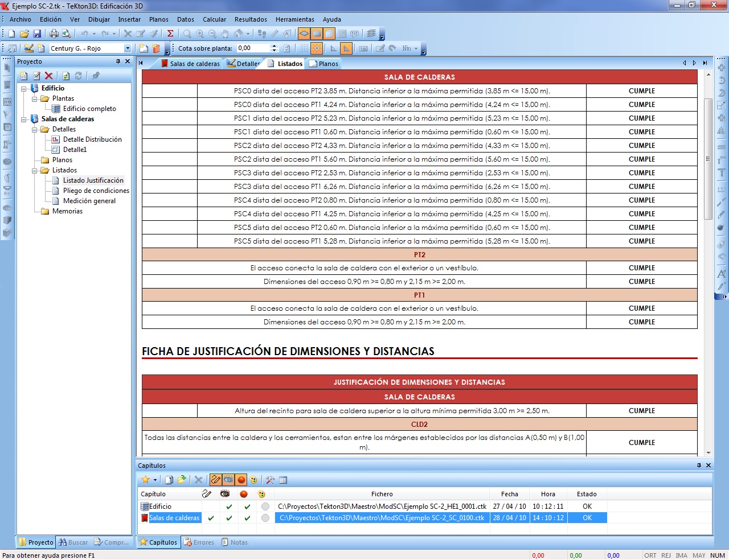The height and width of the screenshot is (560, 729).
Task: Select Pliego de condiciones in the tree
Action: (96, 191)
